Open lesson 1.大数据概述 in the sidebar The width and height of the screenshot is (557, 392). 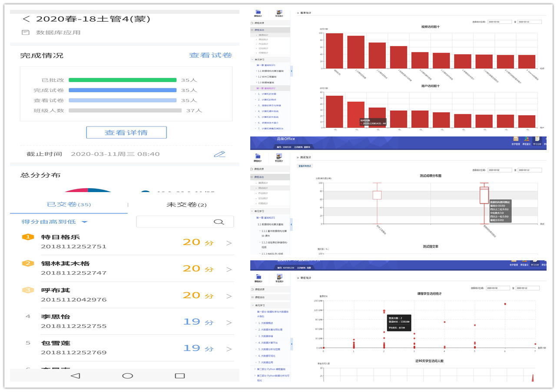pos(265,323)
